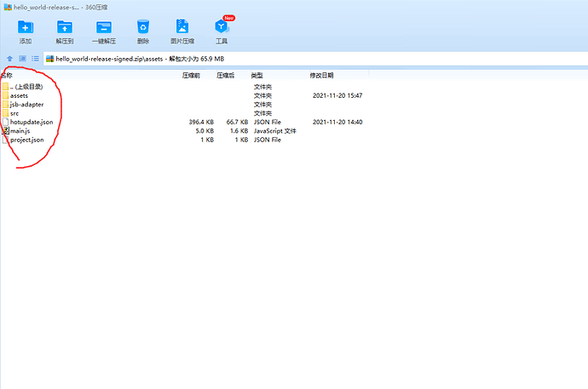
Task: Click the file icon beside hotupdate.json
Action: [5, 122]
